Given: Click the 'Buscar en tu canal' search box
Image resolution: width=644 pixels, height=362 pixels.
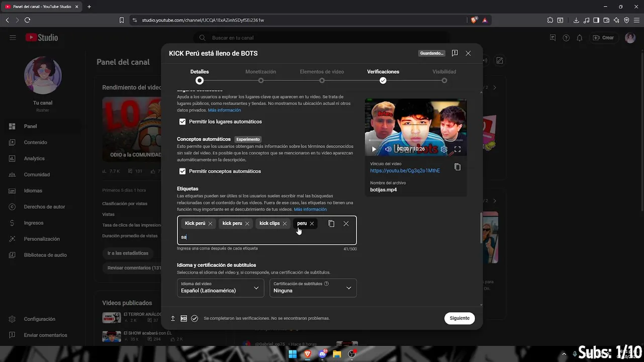Looking at the screenshot, I should tap(322, 38).
